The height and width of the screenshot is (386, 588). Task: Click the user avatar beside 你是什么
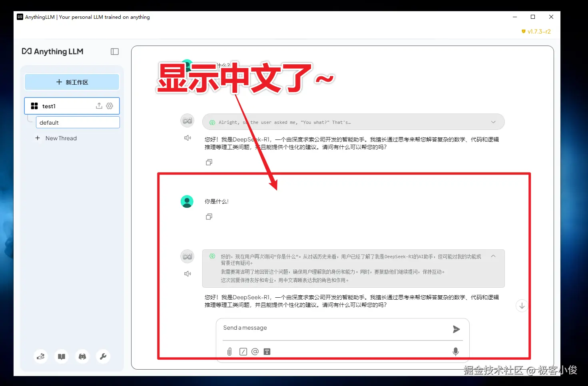(187, 201)
